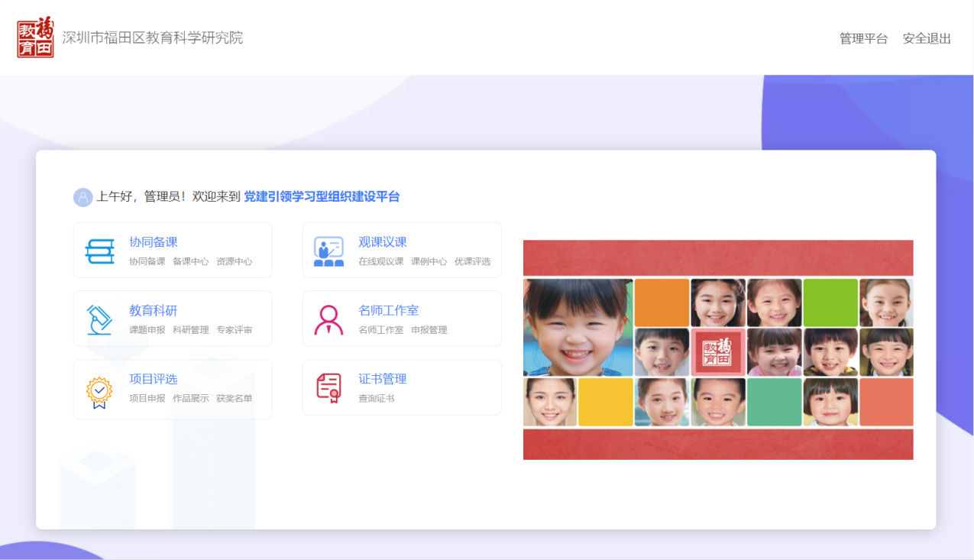This screenshot has height=560, width=974.
Task: Go to 在线观议课 sub-link
Action: pyautogui.click(x=381, y=261)
